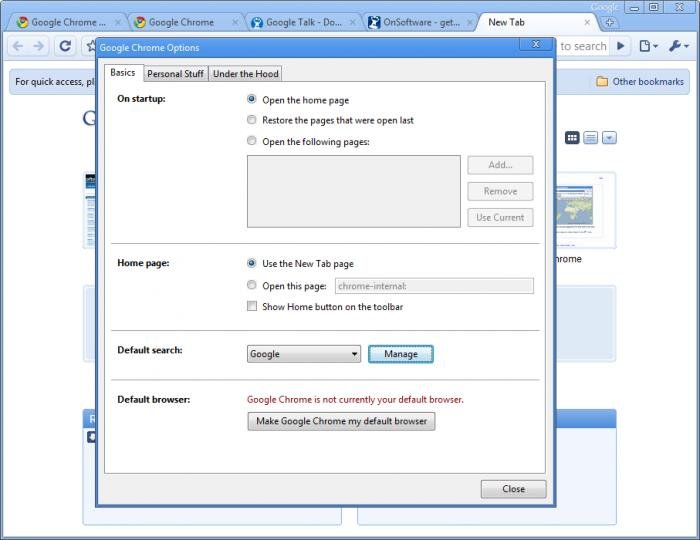Screen dimensions: 700x540
Task: Close the Google Talk tab
Action: [x=352, y=22]
